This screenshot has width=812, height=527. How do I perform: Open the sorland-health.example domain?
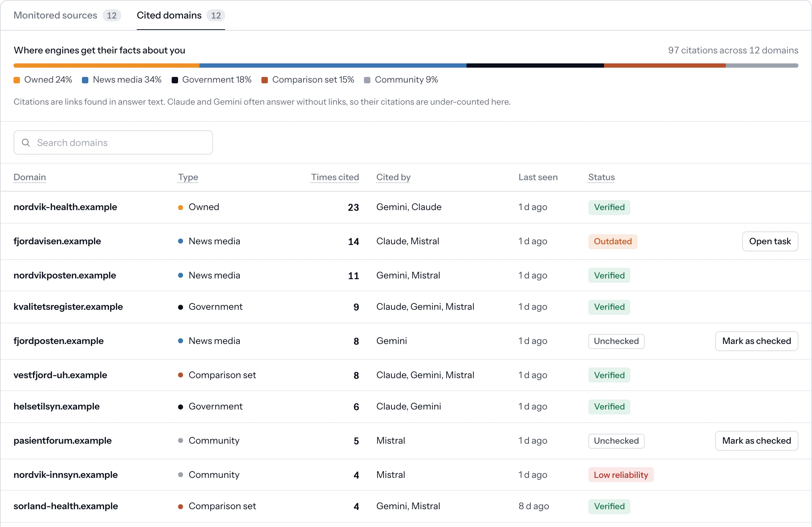point(66,506)
